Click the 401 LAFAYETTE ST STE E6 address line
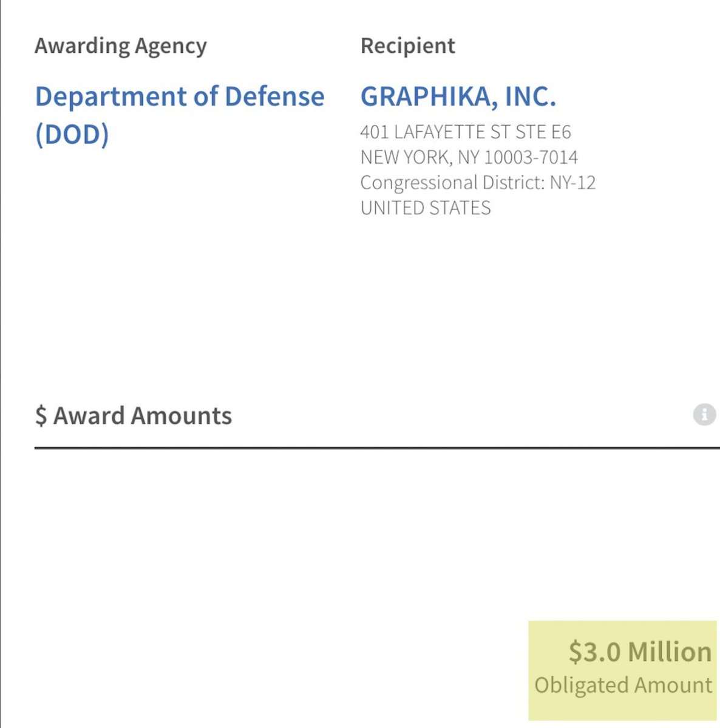The height and width of the screenshot is (728, 720). [465, 132]
